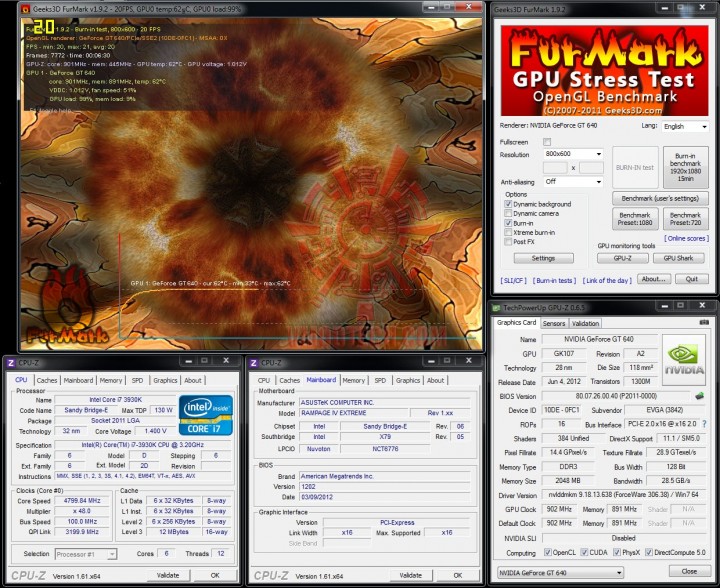Click the FurMark About button
This screenshot has height=588, width=720.
(653, 279)
